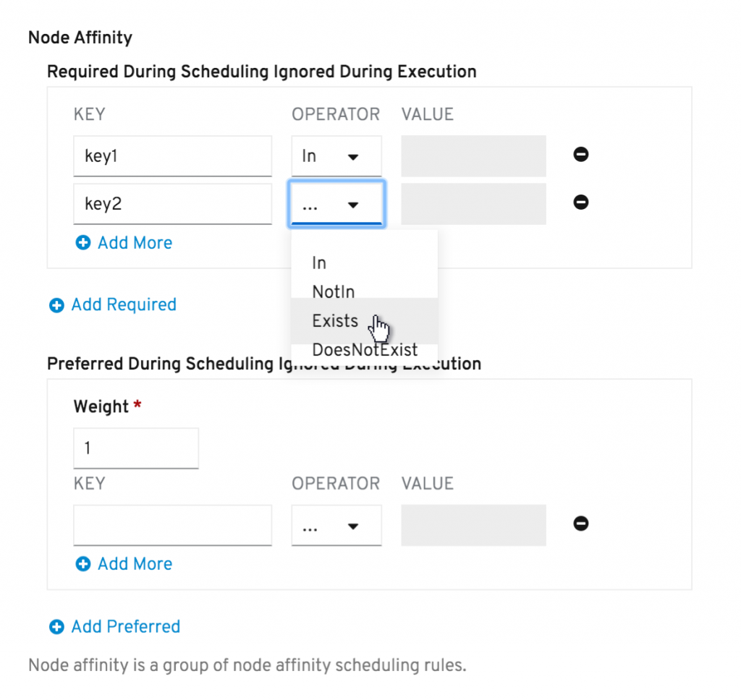Click the plus icon beside Add Required
Viewport: 741px width, 700px height.
click(56, 305)
